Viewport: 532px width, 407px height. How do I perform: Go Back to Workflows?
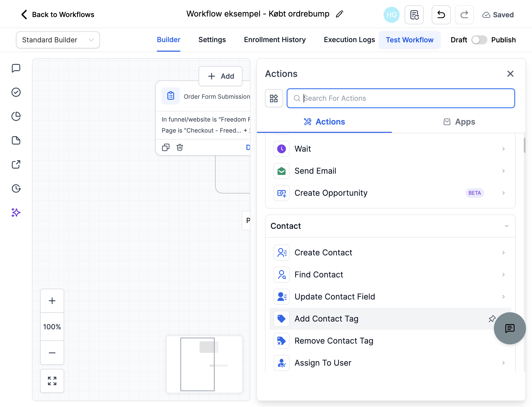[58, 15]
